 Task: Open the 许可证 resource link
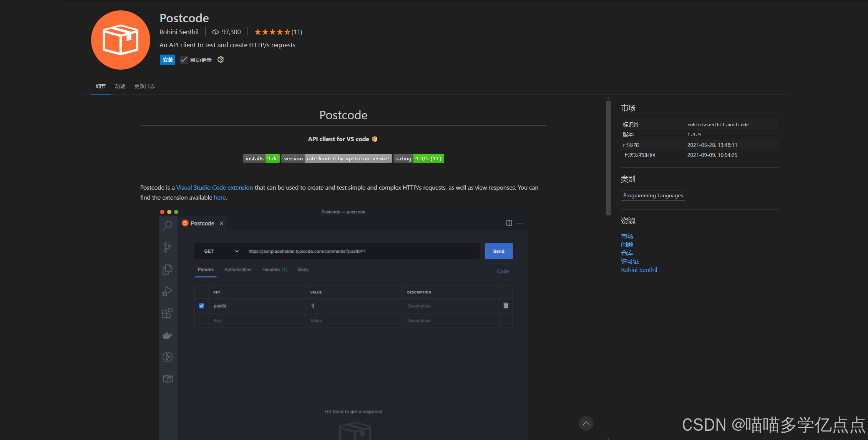coord(630,262)
